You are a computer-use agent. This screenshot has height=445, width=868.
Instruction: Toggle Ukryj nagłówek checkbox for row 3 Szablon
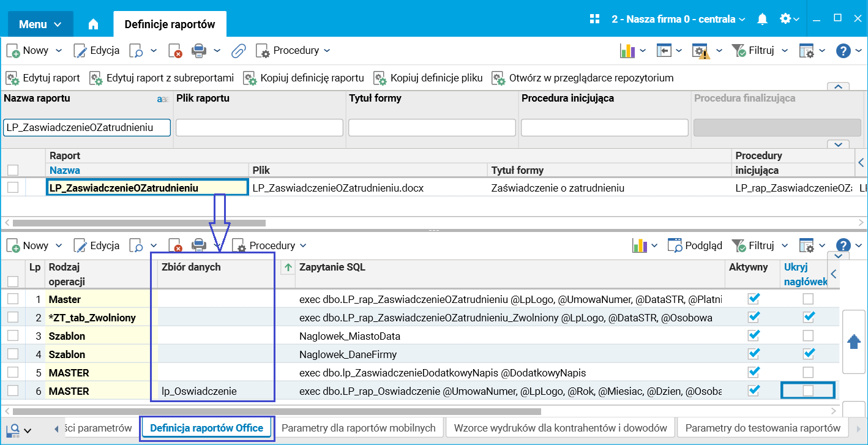(x=808, y=335)
